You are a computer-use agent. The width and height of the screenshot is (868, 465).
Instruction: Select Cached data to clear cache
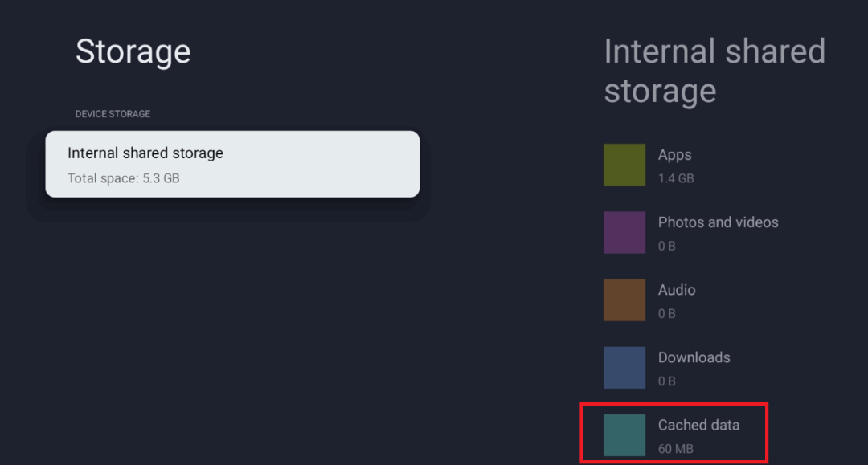[x=698, y=425]
